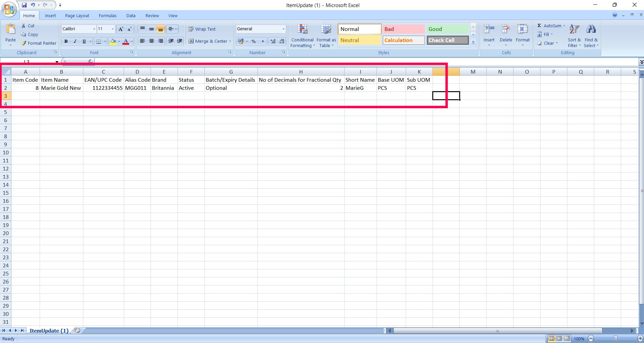This screenshot has width=644, height=343.
Task: Adjust the zoom slider in status bar
Action: [x=615, y=339]
